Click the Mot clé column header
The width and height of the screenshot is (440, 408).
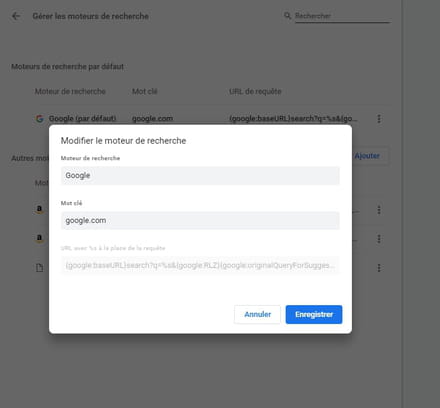point(145,91)
